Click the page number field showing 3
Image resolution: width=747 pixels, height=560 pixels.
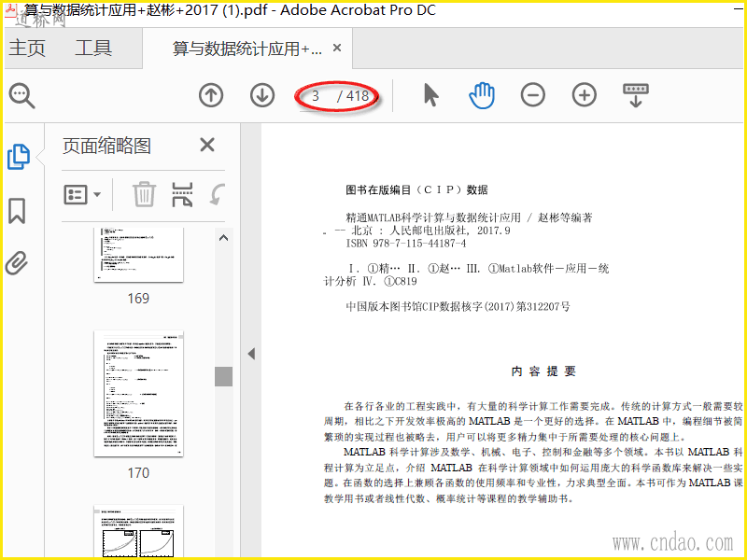[x=315, y=96]
